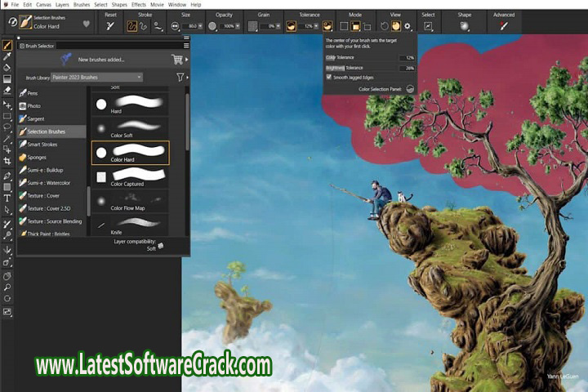Select the Crop tool
Image resolution: width=588 pixels, height=392 pixels.
[x=7, y=161]
